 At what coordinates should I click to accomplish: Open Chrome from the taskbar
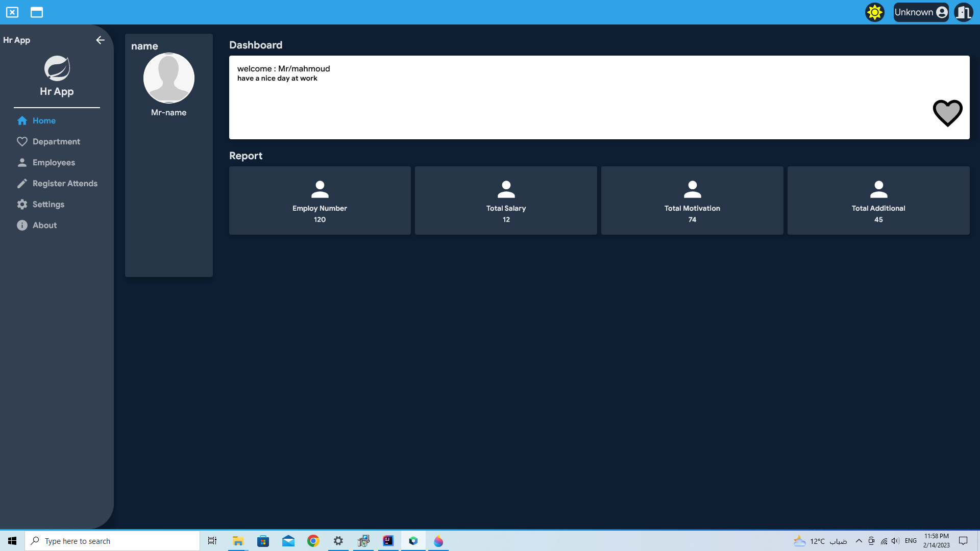(313, 541)
